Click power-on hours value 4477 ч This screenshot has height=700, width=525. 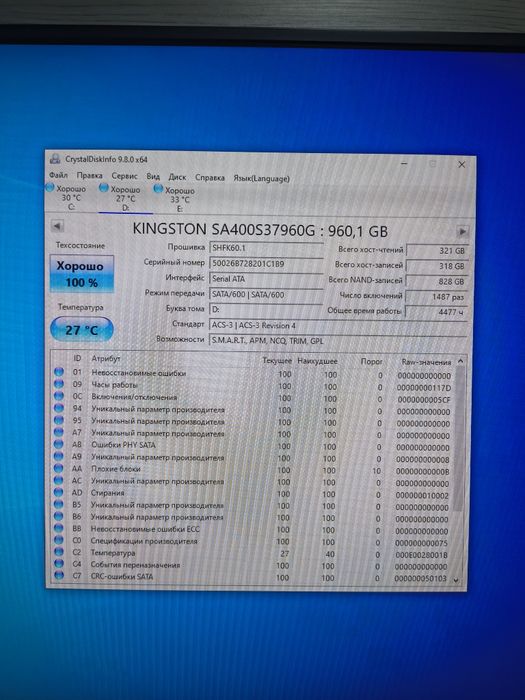coord(437,312)
